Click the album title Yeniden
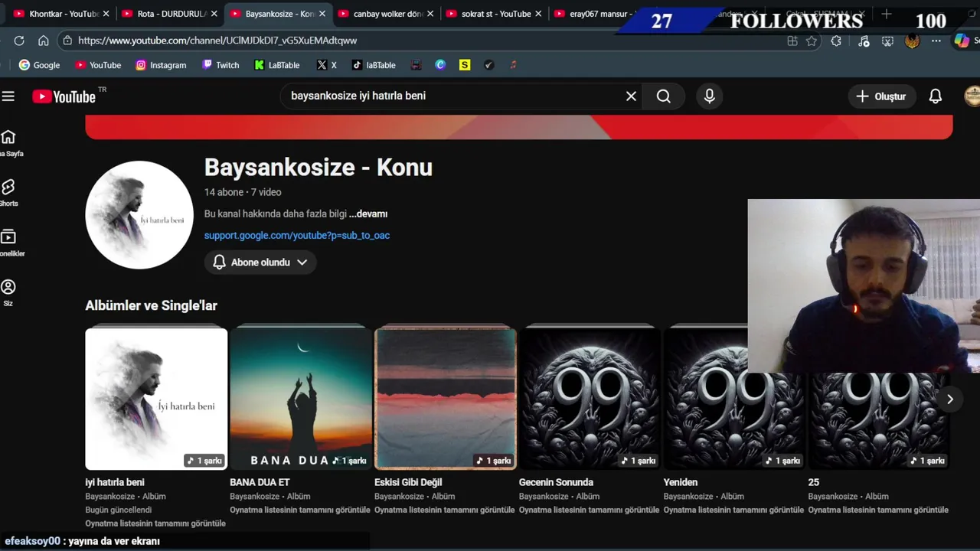The image size is (980, 551). pyautogui.click(x=681, y=482)
